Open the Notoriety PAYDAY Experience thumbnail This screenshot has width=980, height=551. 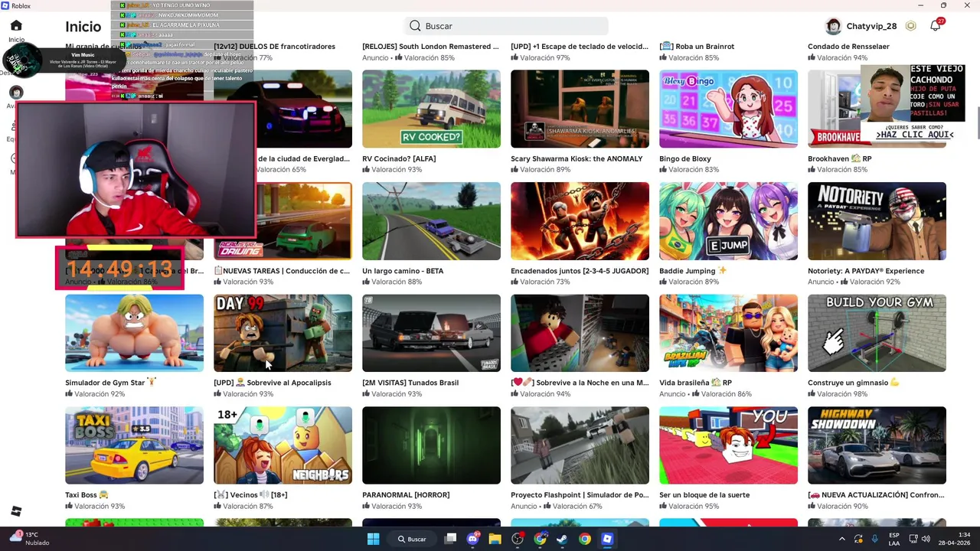tap(877, 221)
